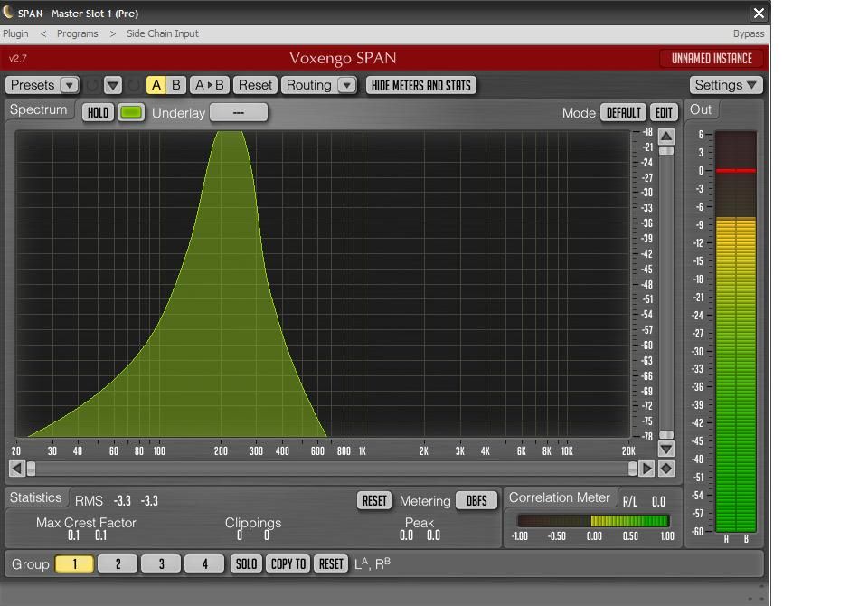Open the Plugin menu
Viewport: 868px width, 606px height.
[15, 33]
